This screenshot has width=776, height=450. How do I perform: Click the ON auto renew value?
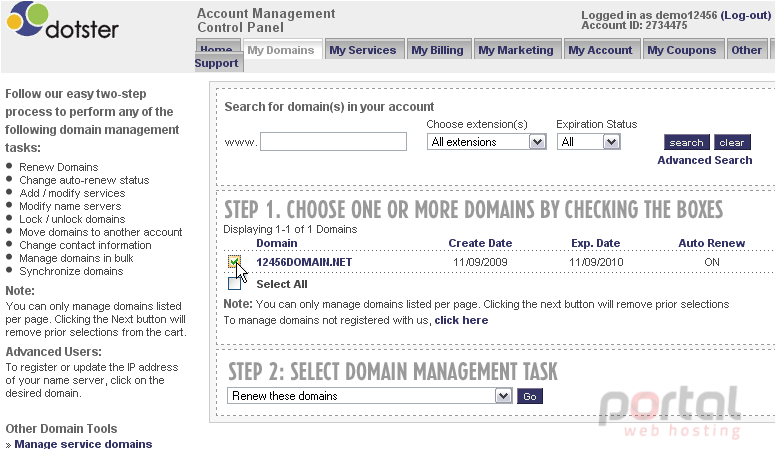pos(712,262)
